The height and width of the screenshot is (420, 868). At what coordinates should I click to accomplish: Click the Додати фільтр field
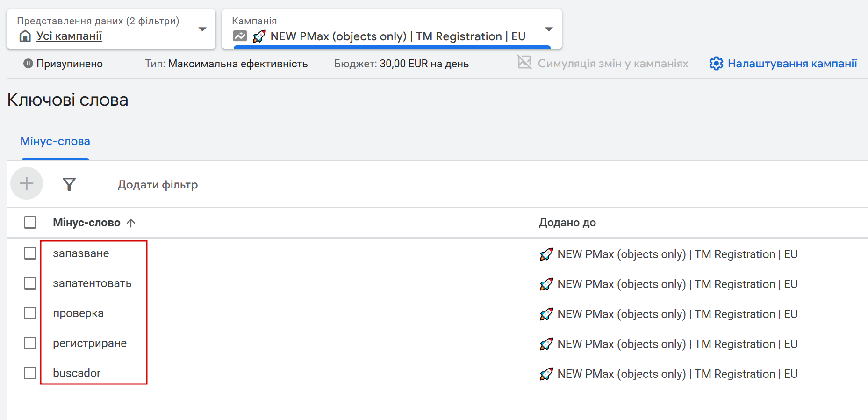[x=158, y=185]
